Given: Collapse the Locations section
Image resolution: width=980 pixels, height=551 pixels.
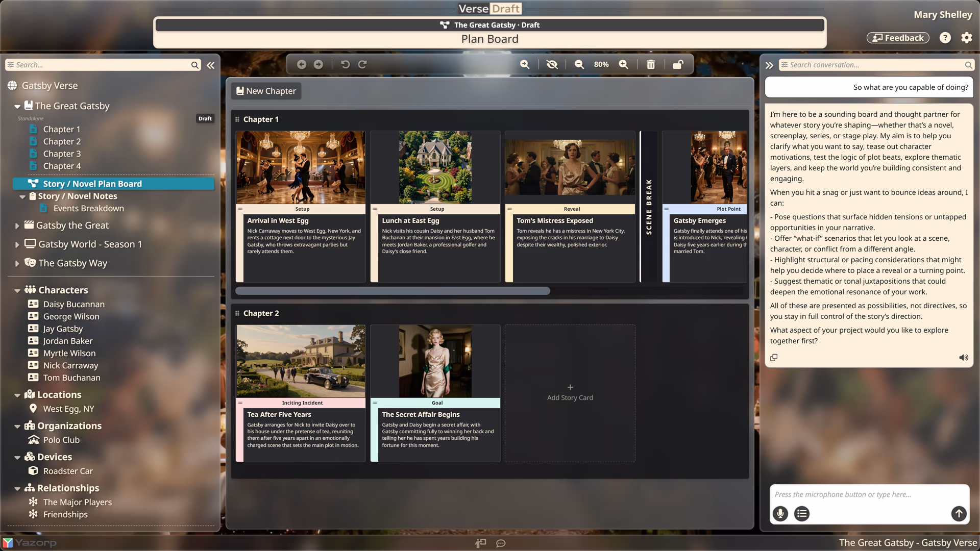Looking at the screenshot, I should 17,395.
